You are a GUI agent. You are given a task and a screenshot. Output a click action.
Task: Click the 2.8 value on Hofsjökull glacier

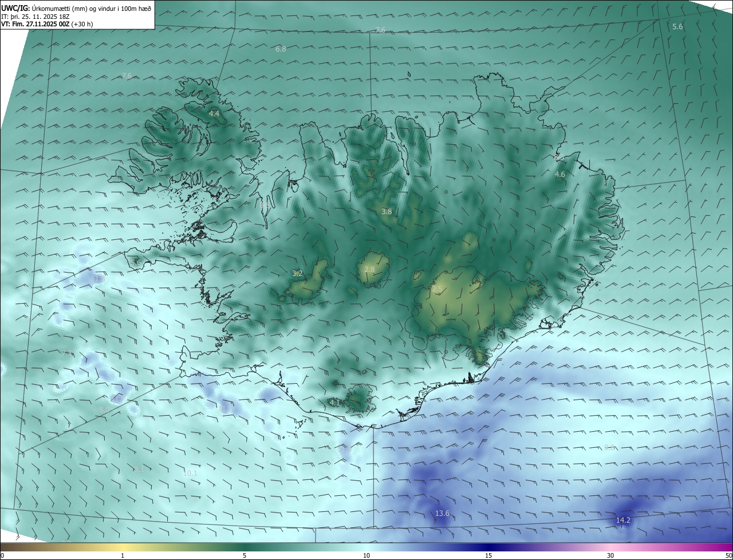pos(369,270)
